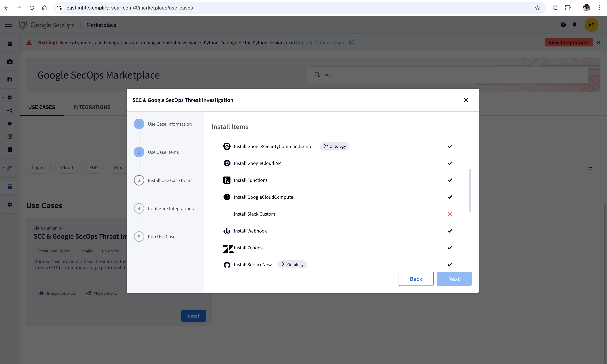Screen dimensions: 607x364
Task: Click the install items list scrollbar
Action: [470, 190]
